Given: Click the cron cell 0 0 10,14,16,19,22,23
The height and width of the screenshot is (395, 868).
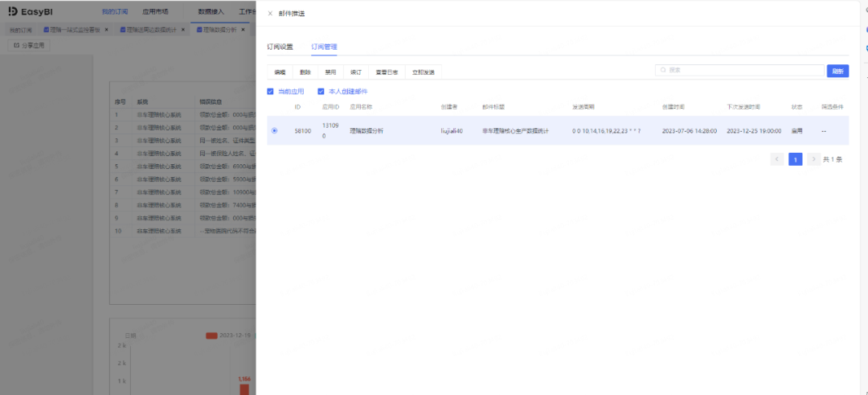Looking at the screenshot, I should [606, 131].
